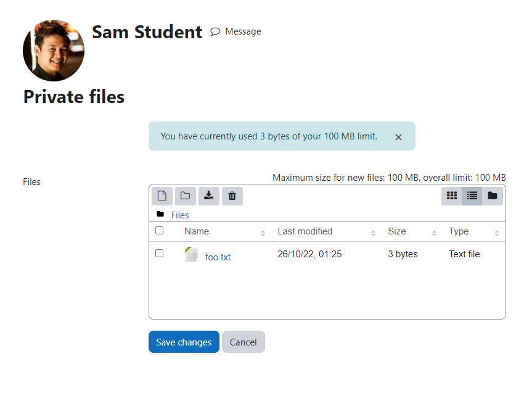
Task: Tick the checkbox beside foo.txt
Action: pos(159,253)
